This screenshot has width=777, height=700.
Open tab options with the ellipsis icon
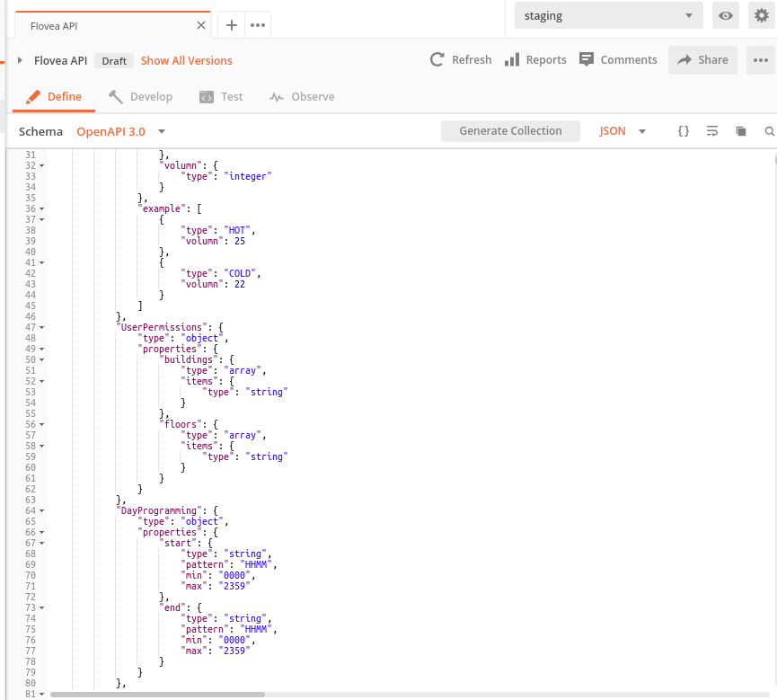pyautogui.click(x=257, y=25)
